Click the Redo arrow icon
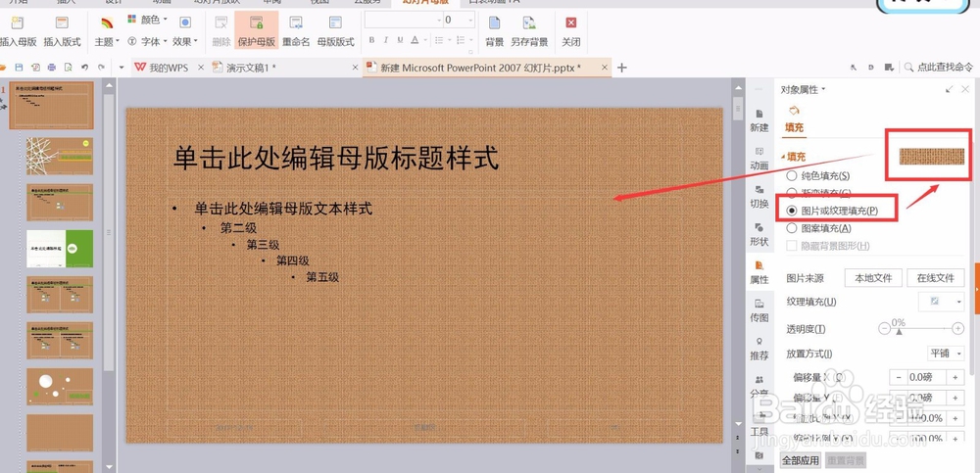The image size is (980, 473). point(101,67)
